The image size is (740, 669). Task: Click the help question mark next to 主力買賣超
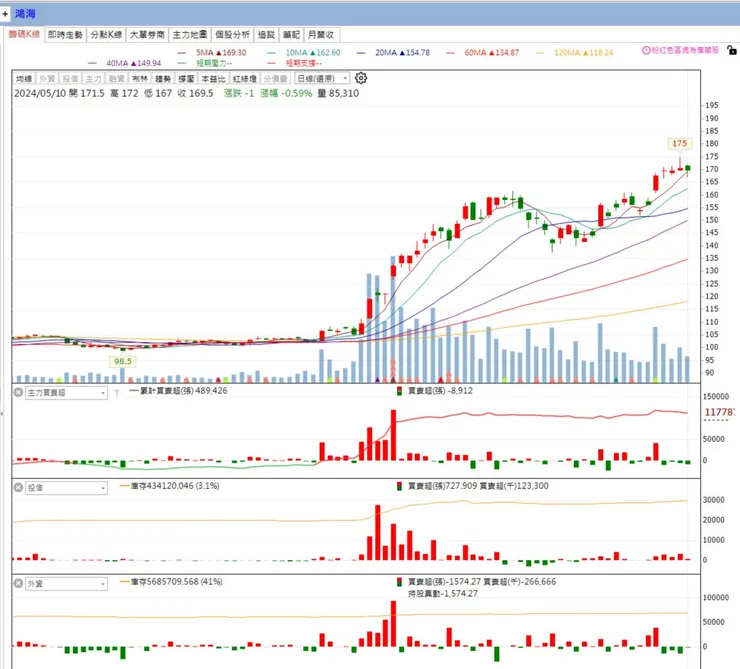click(x=117, y=393)
